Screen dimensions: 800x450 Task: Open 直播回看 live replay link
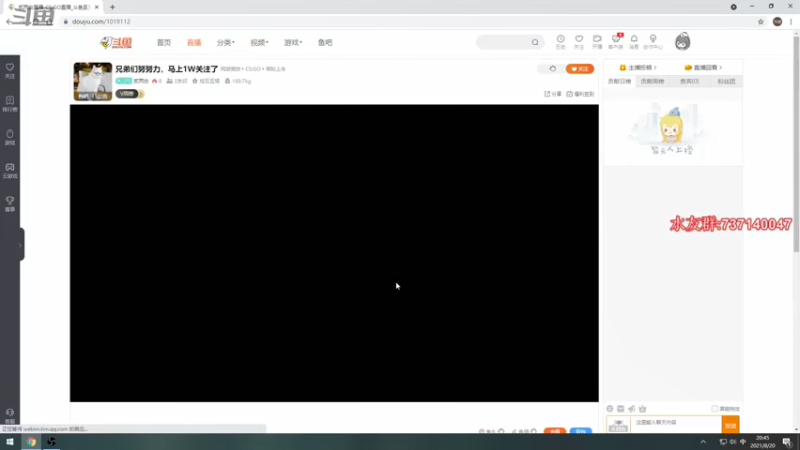click(703, 67)
